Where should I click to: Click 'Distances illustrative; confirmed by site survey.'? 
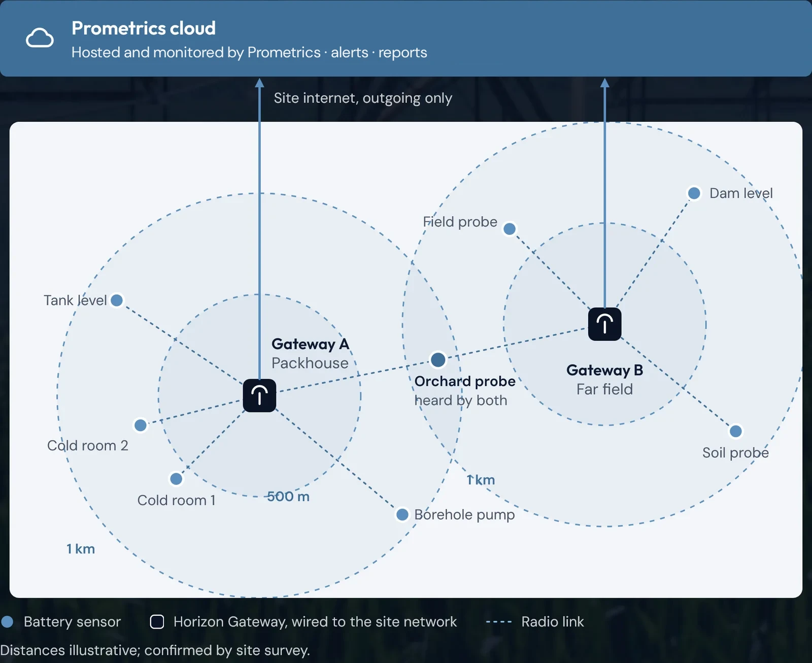155,650
